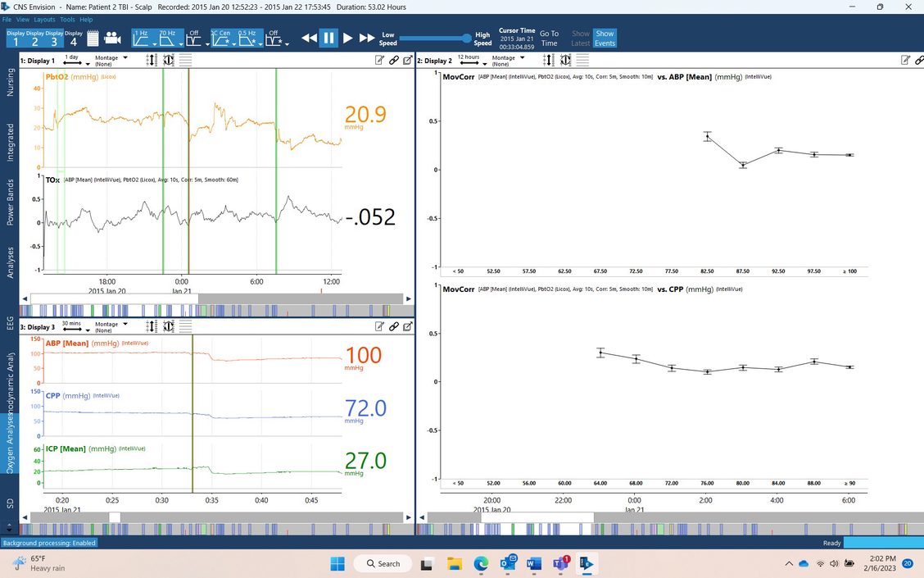The width and height of the screenshot is (924, 578).
Task: Click the auto-scale icon in Display 3
Action: pos(169,325)
